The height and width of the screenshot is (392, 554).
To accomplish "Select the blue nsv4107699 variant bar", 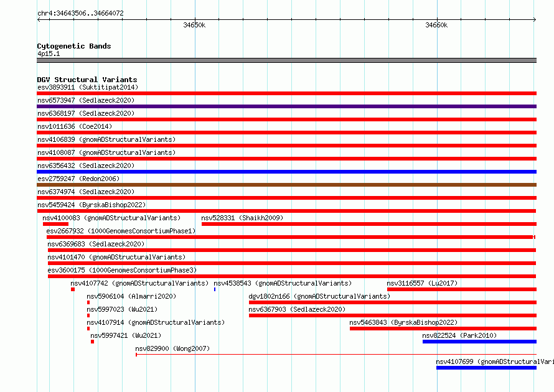I will pos(487,368).
